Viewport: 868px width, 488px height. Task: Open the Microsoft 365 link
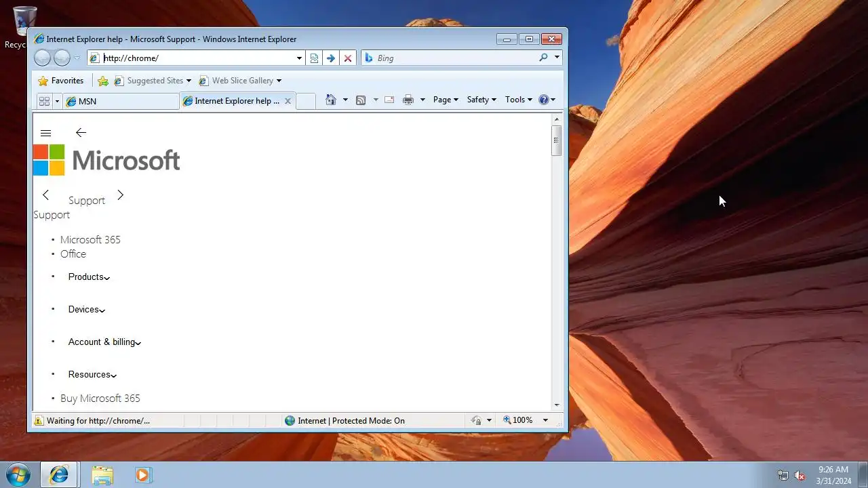pyautogui.click(x=90, y=240)
